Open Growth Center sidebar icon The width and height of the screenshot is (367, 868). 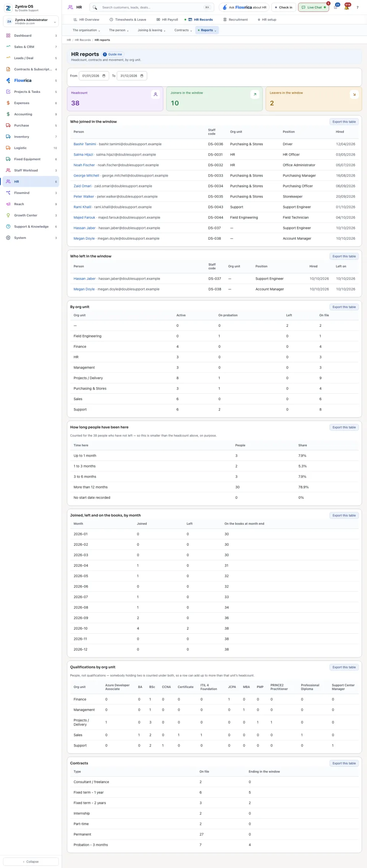[8, 215]
